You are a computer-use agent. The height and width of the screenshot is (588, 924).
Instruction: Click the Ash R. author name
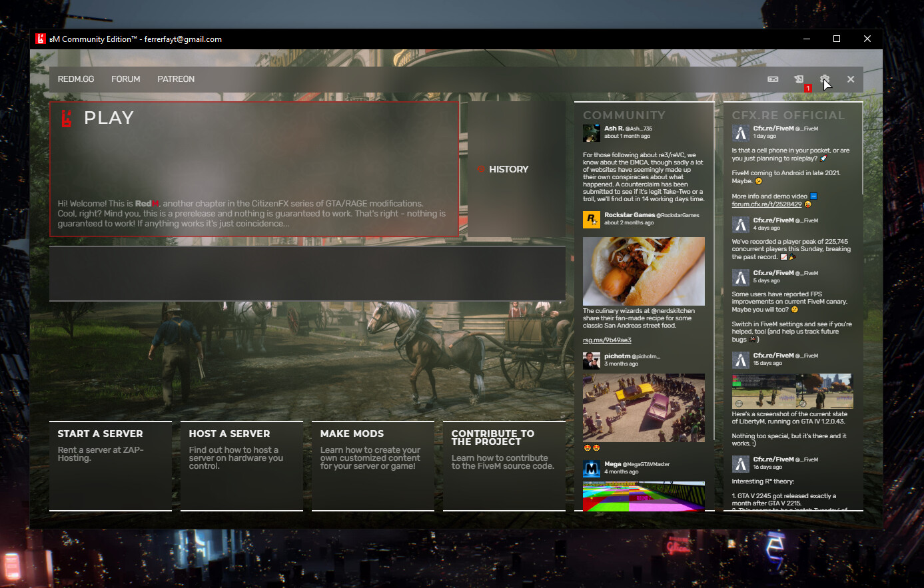[614, 129]
